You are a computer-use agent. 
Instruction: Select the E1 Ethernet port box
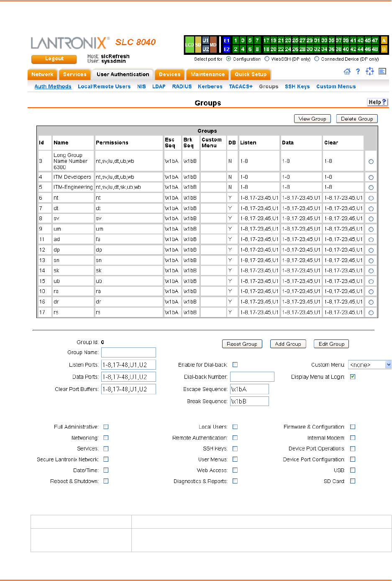[226, 41]
